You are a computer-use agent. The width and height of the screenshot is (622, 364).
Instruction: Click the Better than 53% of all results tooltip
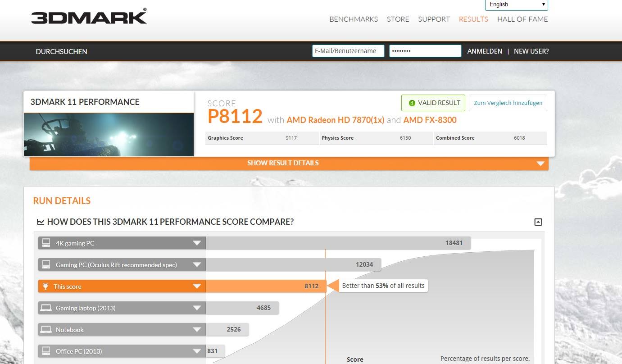(x=383, y=286)
